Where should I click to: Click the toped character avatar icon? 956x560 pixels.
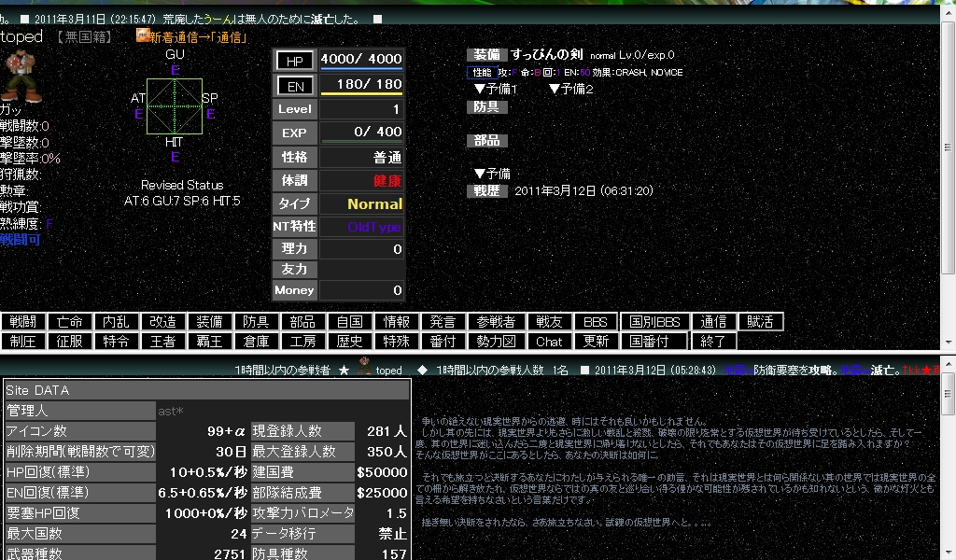pos(21,76)
